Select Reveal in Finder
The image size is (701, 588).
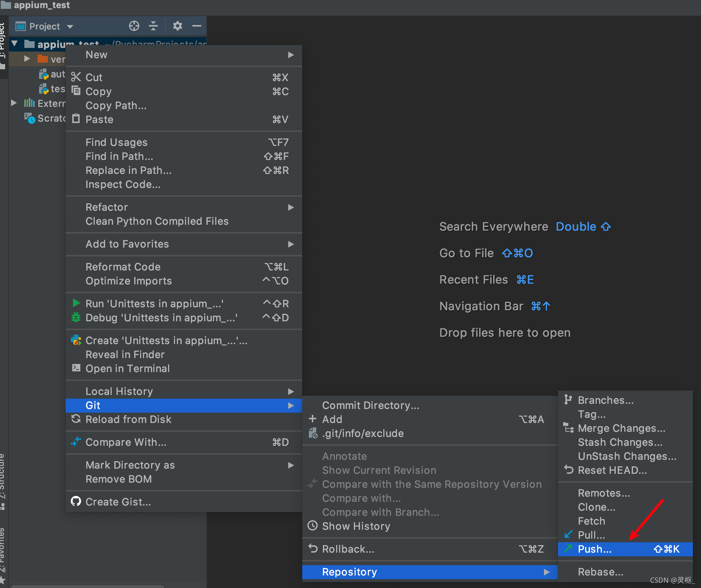[x=184, y=354]
